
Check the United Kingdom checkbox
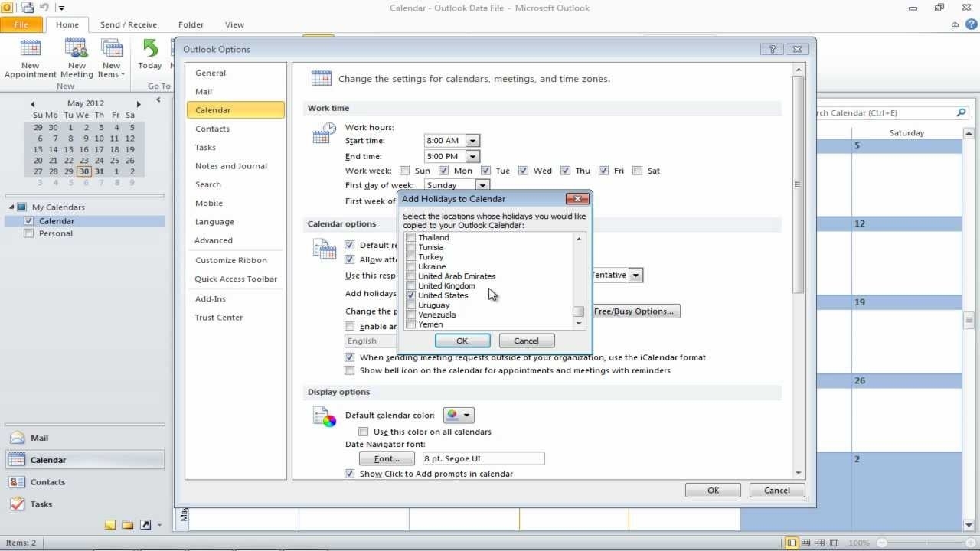click(x=411, y=286)
